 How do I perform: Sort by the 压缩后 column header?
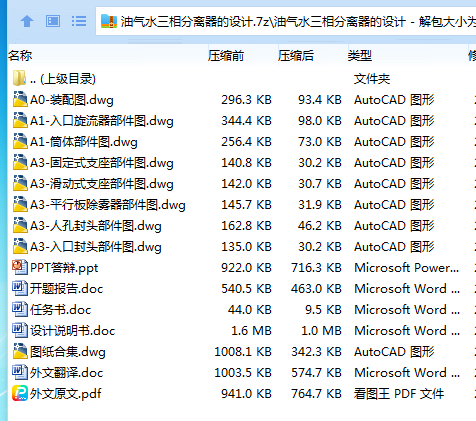(x=296, y=55)
